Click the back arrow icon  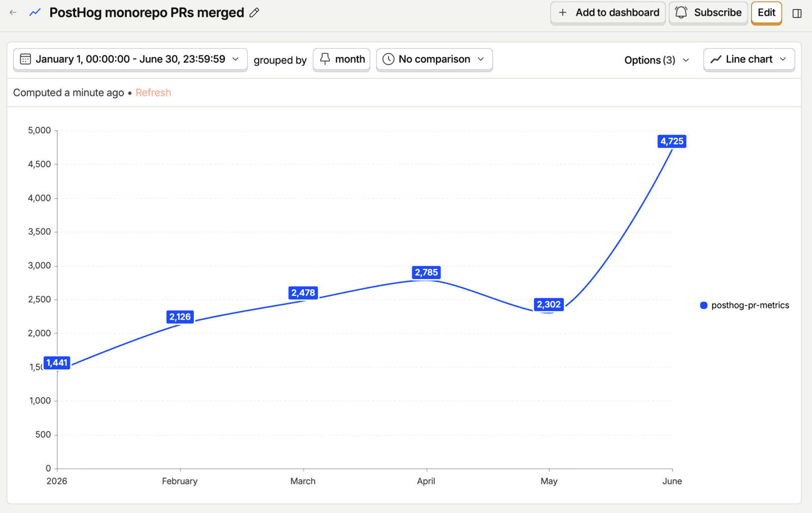click(13, 13)
